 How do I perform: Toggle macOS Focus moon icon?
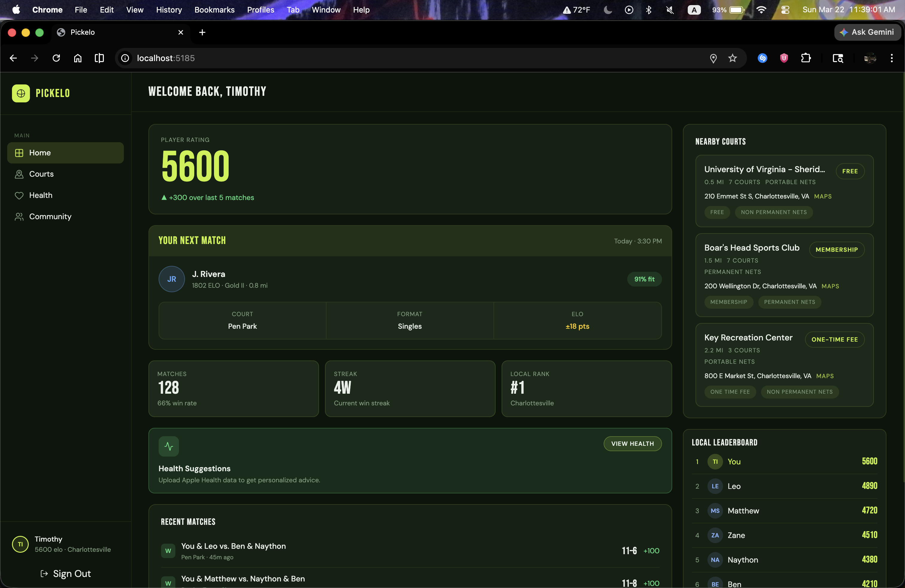point(608,10)
